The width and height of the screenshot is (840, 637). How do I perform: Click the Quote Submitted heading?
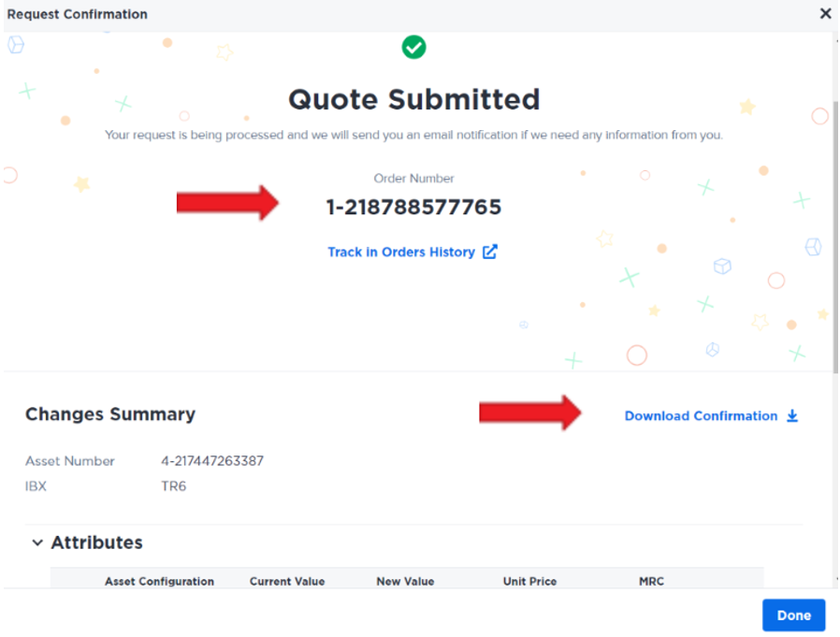[413, 99]
